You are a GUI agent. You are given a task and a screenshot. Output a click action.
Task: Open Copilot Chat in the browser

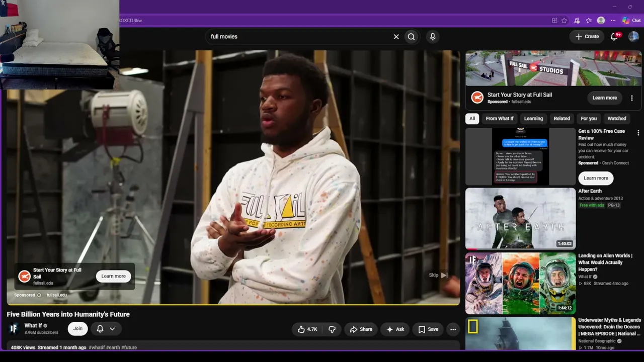coord(631,21)
